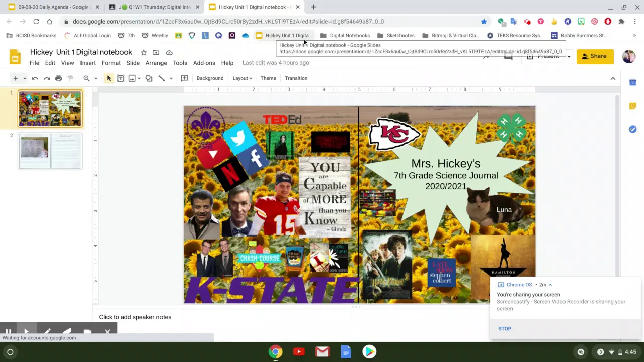Screen dimensions: 644x362
Task: Collapse the Chrome OS notification chevron
Action: coord(550,285)
